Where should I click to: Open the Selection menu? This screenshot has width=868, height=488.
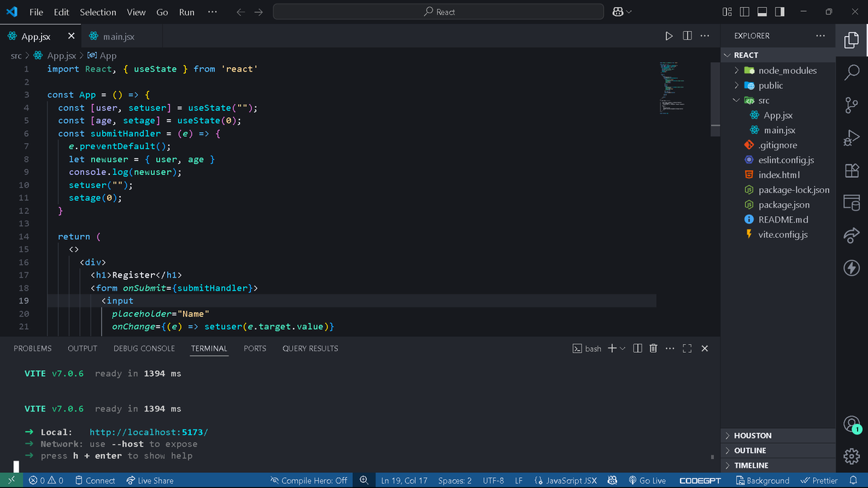98,12
